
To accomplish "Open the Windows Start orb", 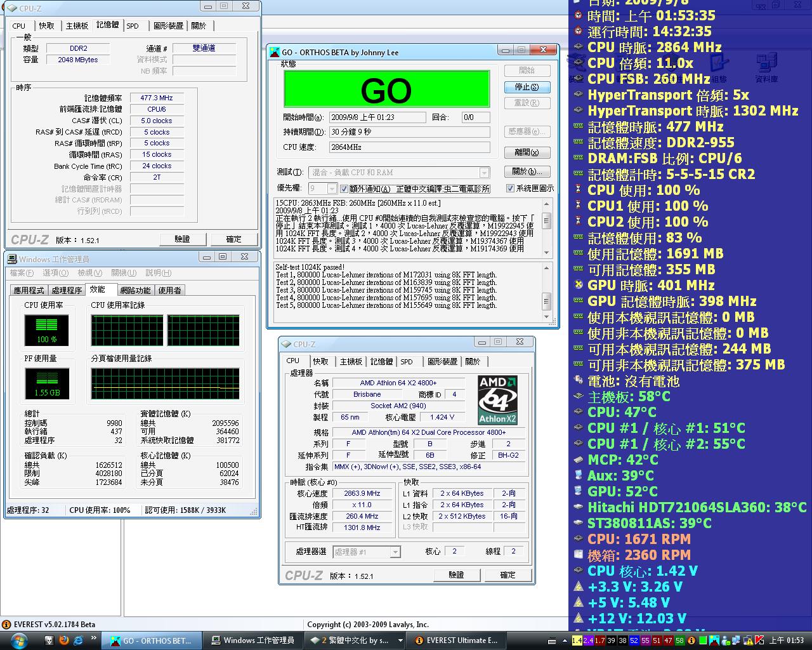I will click(x=18, y=640).
